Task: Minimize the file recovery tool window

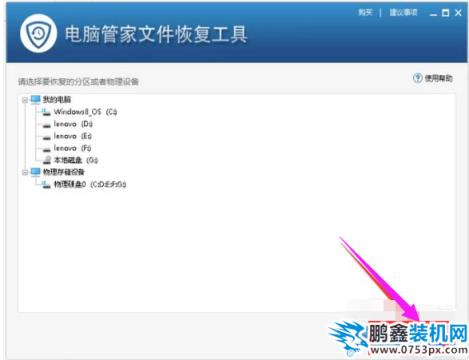Action: pyautogui.click(x=433, y=13)
